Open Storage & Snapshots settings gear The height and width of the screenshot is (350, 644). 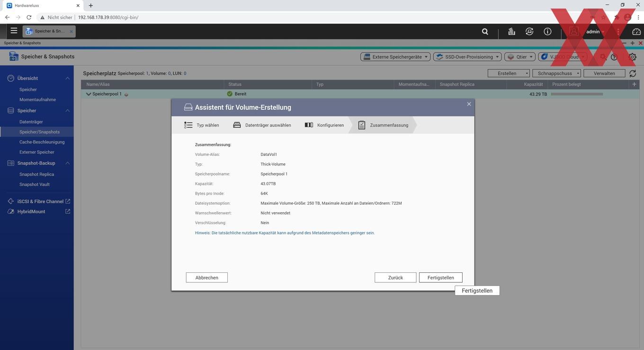pyautogui.click(x=633, y=57)
